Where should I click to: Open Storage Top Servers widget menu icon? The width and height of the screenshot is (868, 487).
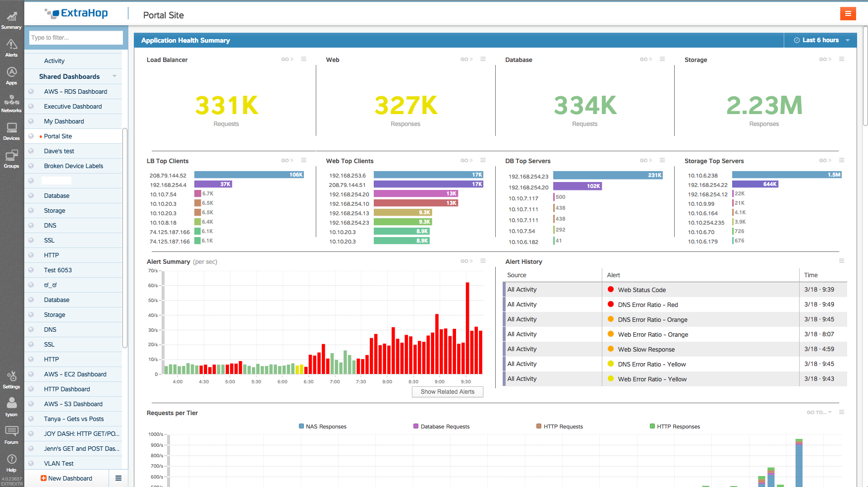(842, 160)
